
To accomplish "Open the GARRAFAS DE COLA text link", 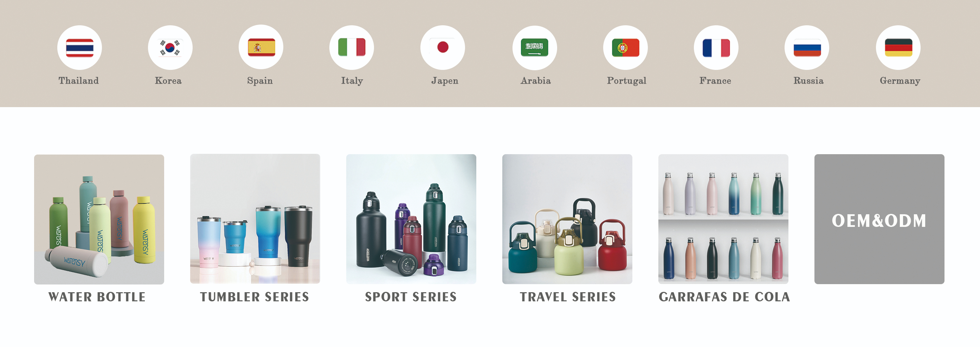I will click(724, 297).
